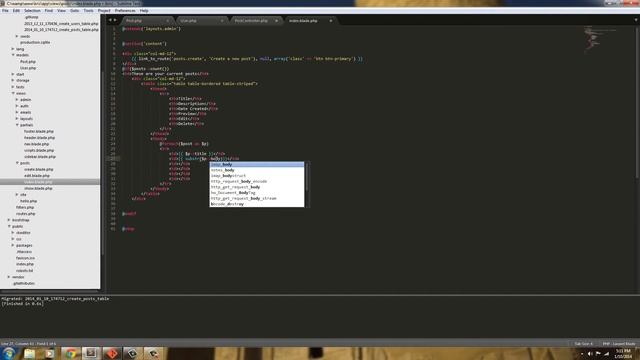Expand the storage folder
The height and width of the screenshot is (360, 640).
[x=13, y=80]
